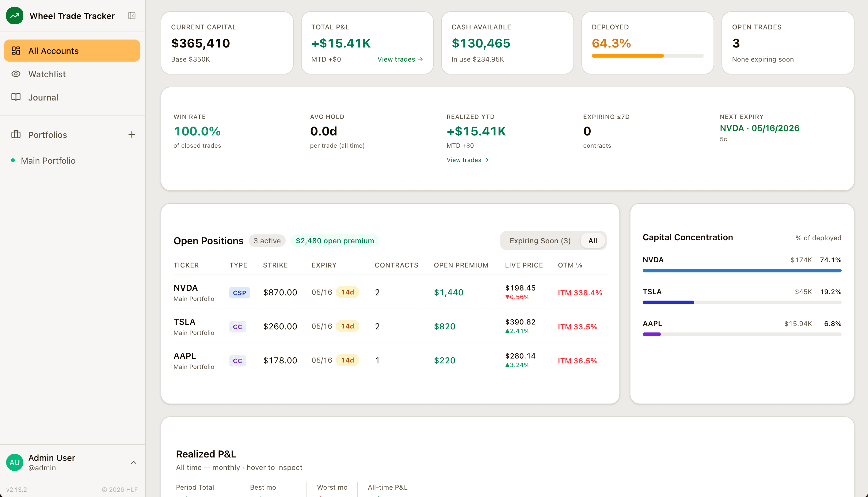The width and height of the screenshot is (868, 497).
Task: Click the TICKER column header
Action: click(x=186, y=265)
